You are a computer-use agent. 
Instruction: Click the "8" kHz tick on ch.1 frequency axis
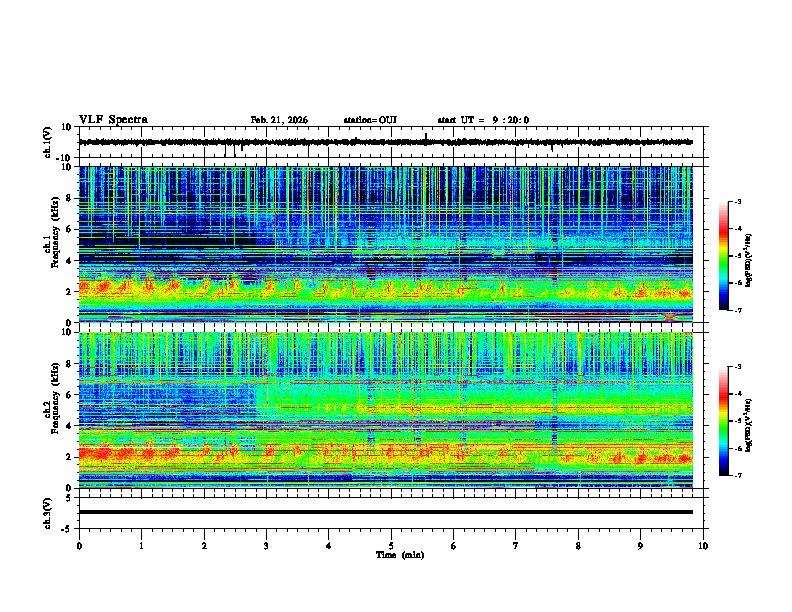pos(70,198)
